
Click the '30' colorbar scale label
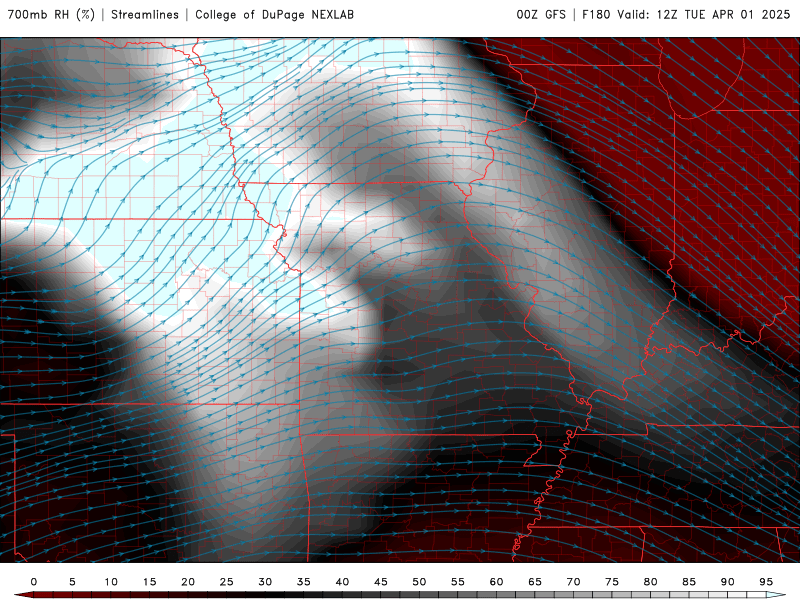tap(265, 582)
